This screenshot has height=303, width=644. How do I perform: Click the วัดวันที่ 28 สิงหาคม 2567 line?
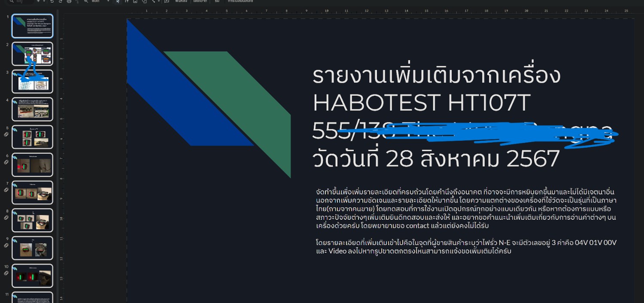436,159
